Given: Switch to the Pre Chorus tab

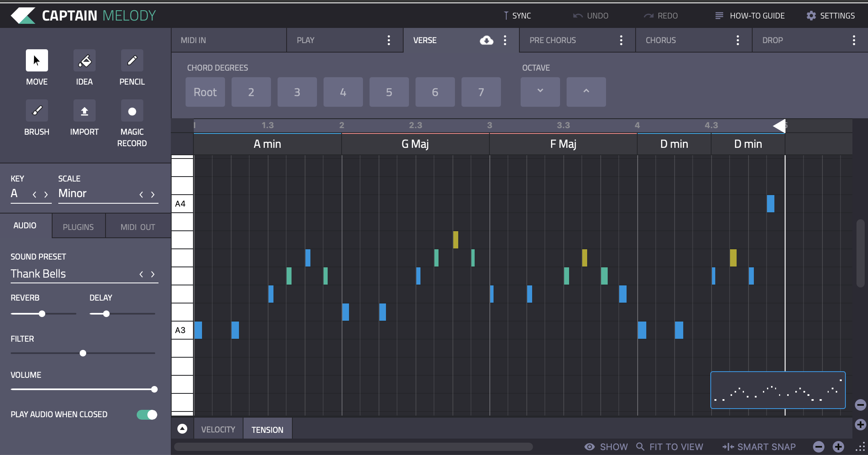Looking at the screenshot, I should (577, 40).
